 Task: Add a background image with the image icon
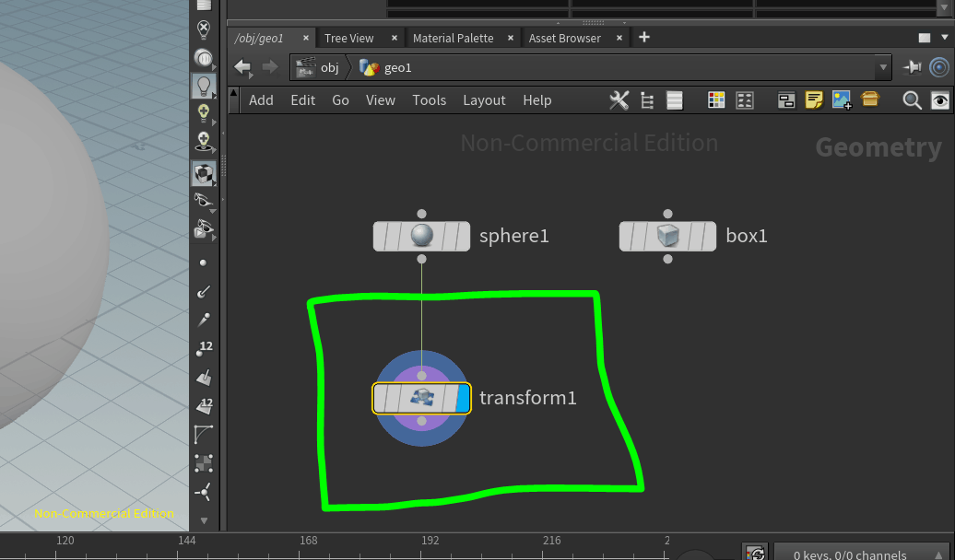[842, 99]
